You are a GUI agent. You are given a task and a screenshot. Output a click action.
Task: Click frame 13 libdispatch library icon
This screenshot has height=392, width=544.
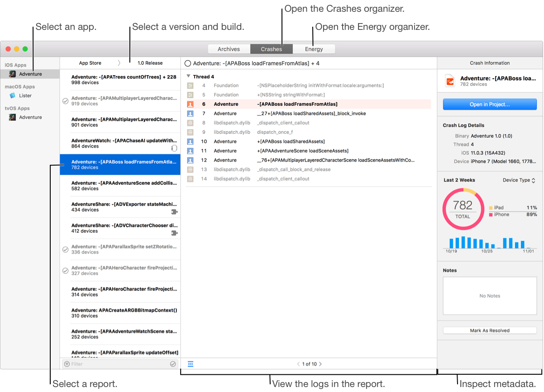[x=191, y=169]
